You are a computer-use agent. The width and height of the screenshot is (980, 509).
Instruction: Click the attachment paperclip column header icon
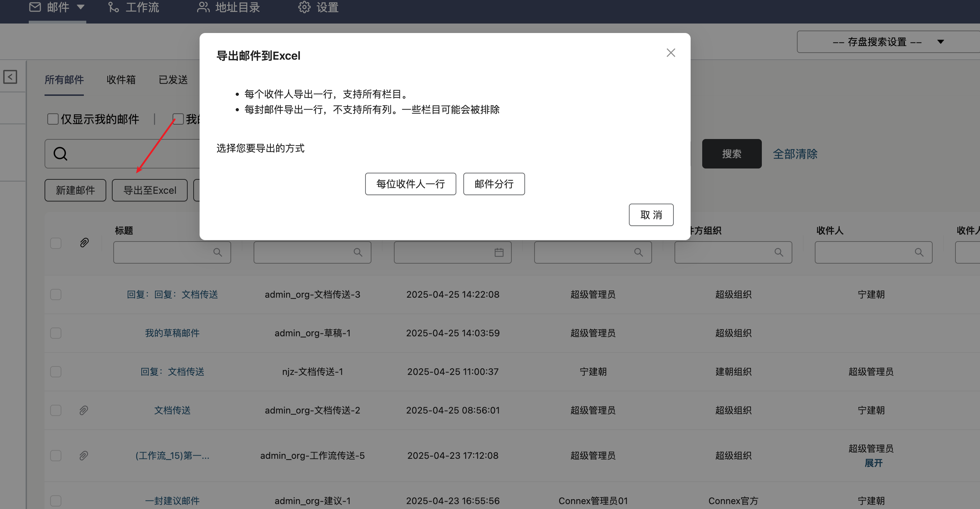pyautogui.click(x=84, y=243)
